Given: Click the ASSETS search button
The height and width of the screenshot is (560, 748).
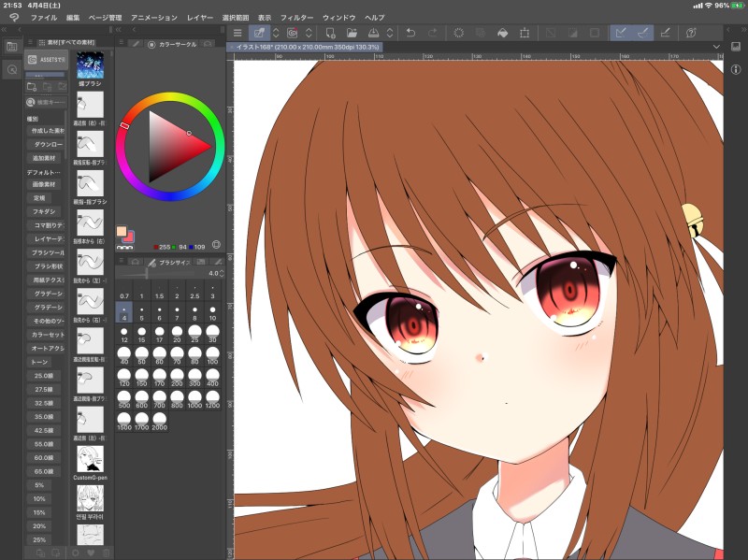Looking at the screenshot, I should click(x=46, y=60).
